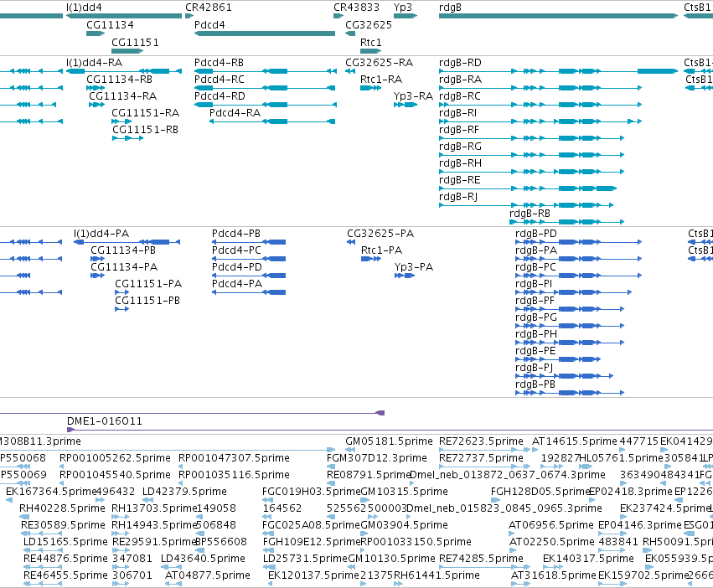Click the Yp3 gene label
The width and height of the screenshot is (713, 588).
pos(403,8)
